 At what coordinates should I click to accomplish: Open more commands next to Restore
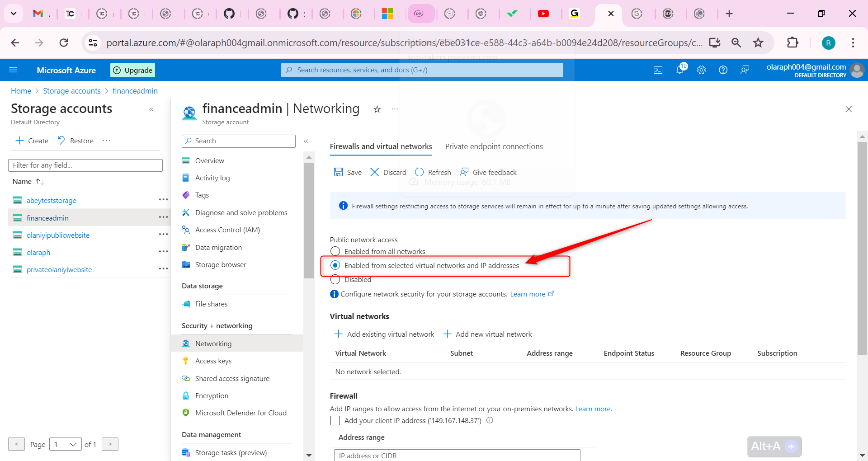click(106, 141)
